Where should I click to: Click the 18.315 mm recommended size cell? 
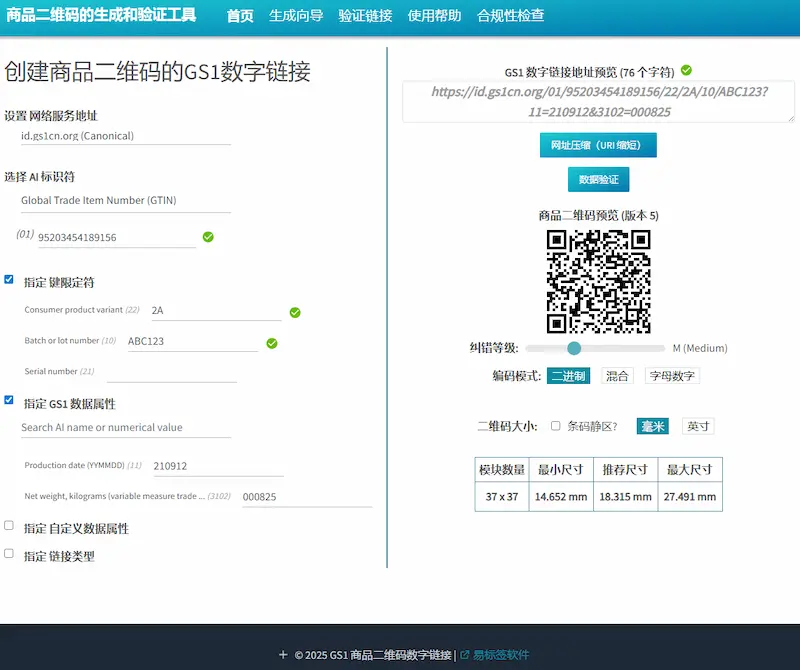(626, 497)
